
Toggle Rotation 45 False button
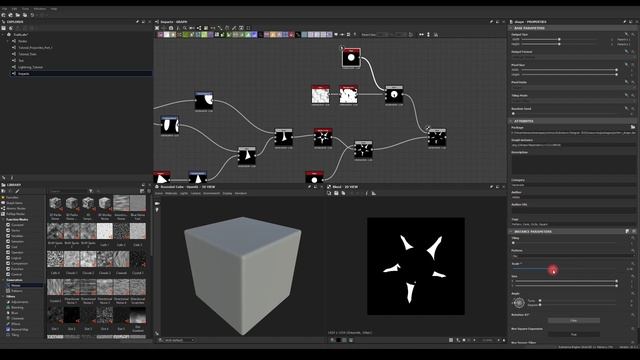[573, 320]
